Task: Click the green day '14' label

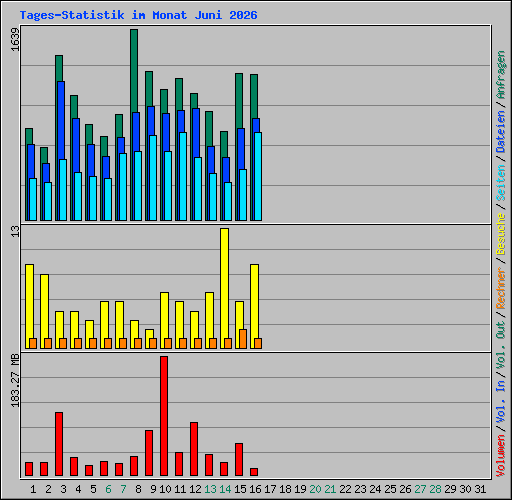Action: pyautogui.click(x=225, y=489)
